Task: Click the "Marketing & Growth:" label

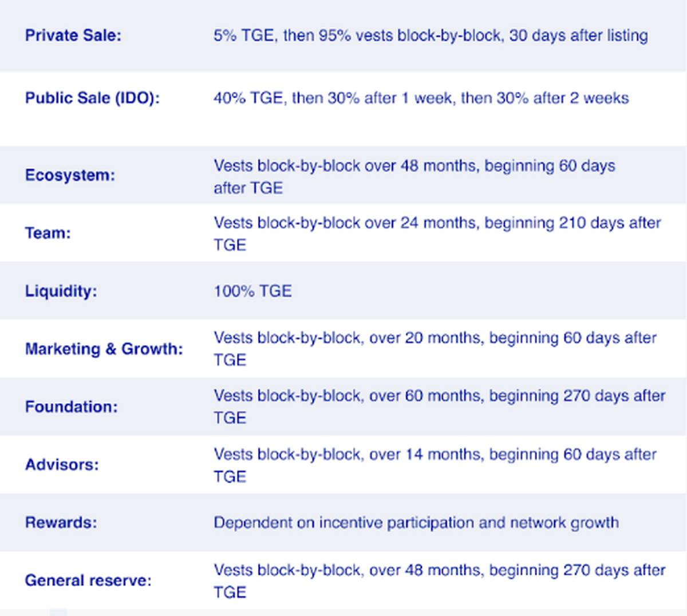Action: 104,349
